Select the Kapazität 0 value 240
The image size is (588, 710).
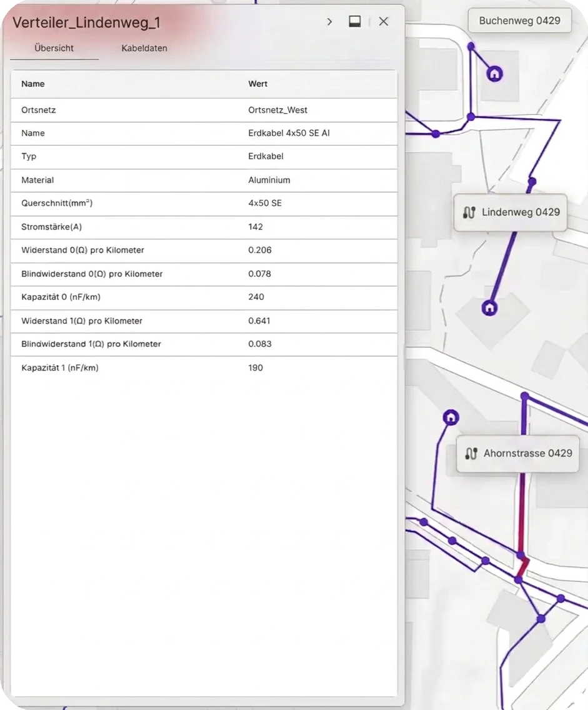(x=256, y=297)
